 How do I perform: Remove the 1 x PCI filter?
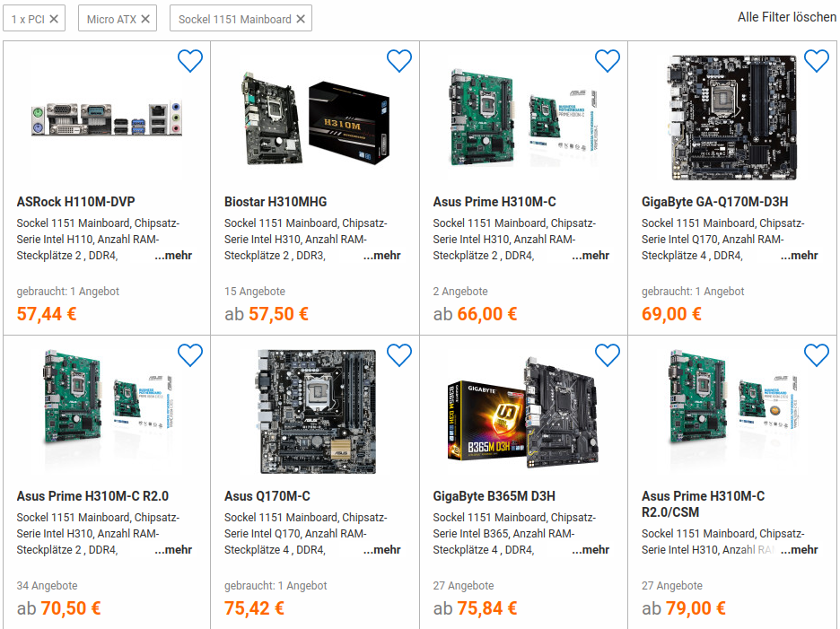tap(54, 19)
